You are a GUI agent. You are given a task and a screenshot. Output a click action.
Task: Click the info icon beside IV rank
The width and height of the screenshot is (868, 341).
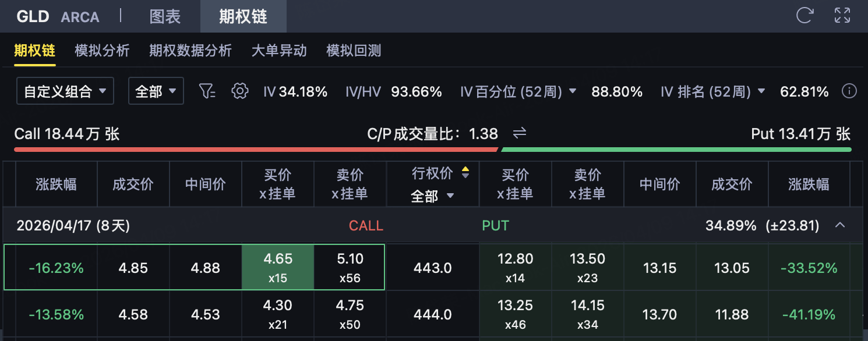[849, 91]
